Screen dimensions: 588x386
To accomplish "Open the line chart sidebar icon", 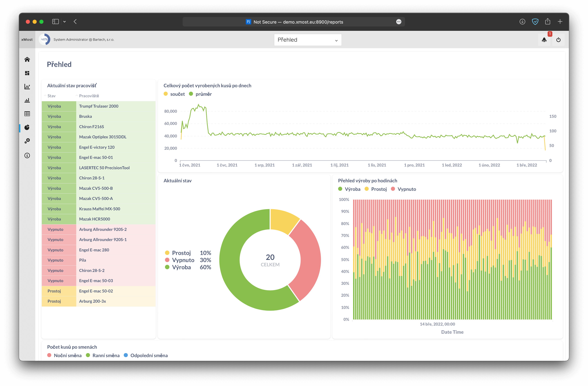I will coord(27,87).
